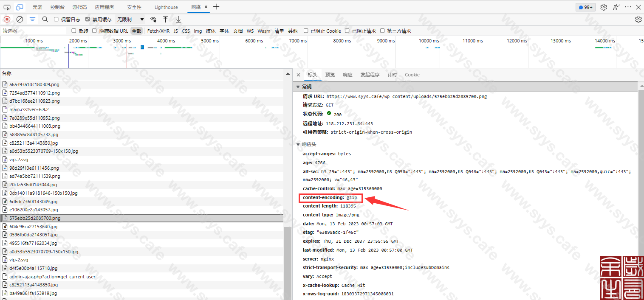This screenshot has width=644, height=300.
Task: Filter requests by Img type
Action: coord(198,31)
